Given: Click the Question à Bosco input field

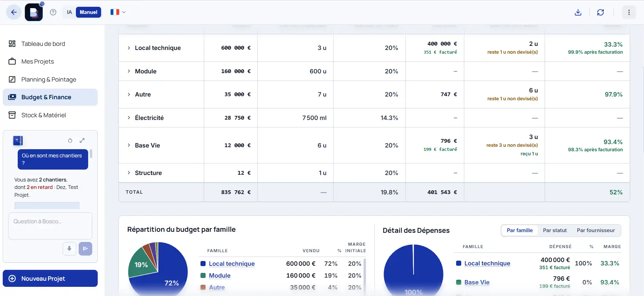Looking at the screenshot, I should pyautogui.click(x=50, y=226).
